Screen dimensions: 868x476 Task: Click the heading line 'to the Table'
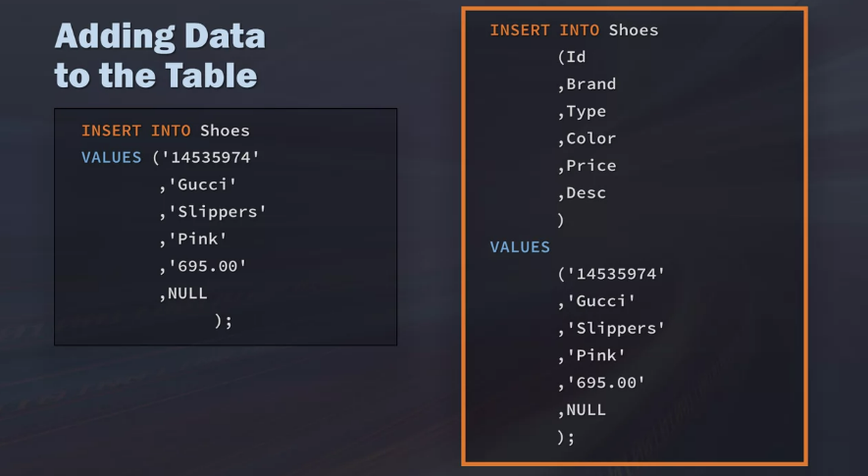[156, 76]
